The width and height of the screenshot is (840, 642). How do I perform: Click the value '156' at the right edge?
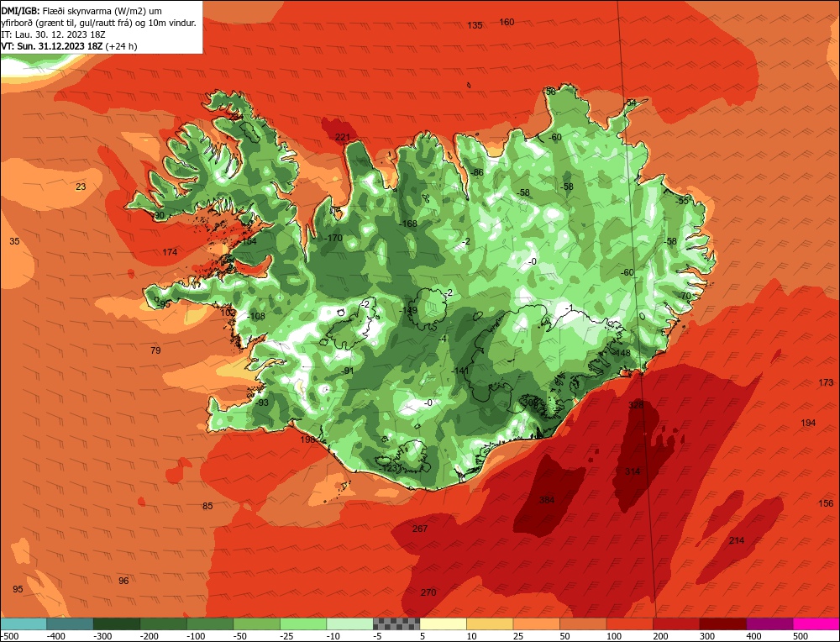pos(826,503)
